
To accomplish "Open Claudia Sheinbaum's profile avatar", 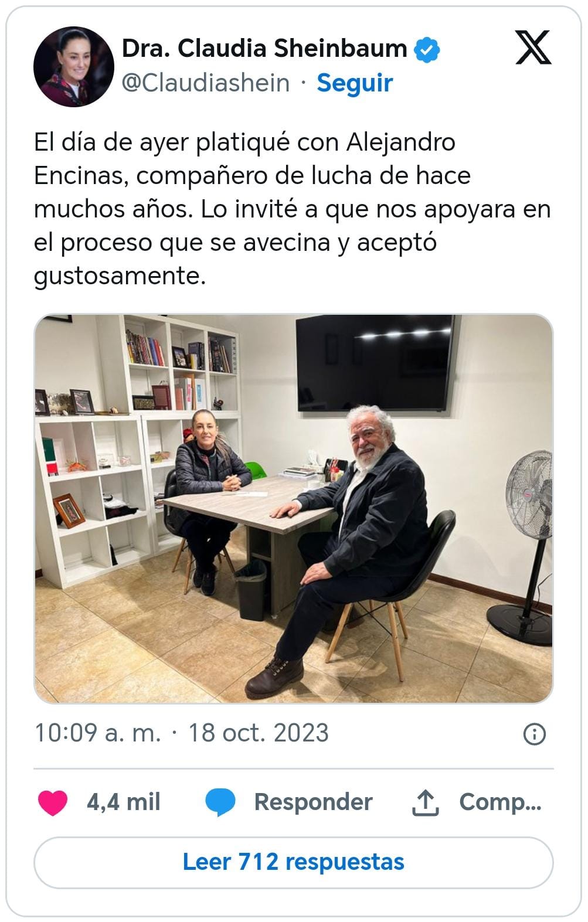I will tap(74, 66).
